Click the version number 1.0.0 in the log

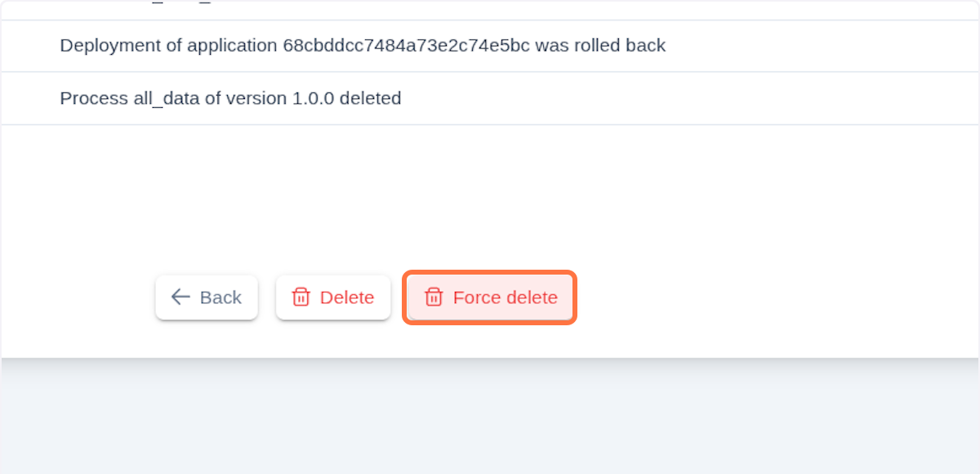tap(314, 98)
